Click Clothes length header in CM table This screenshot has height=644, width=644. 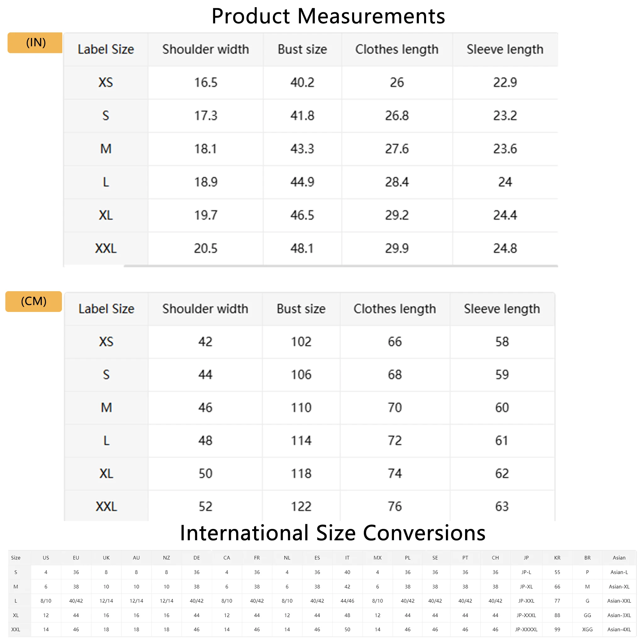click(395, 309)
